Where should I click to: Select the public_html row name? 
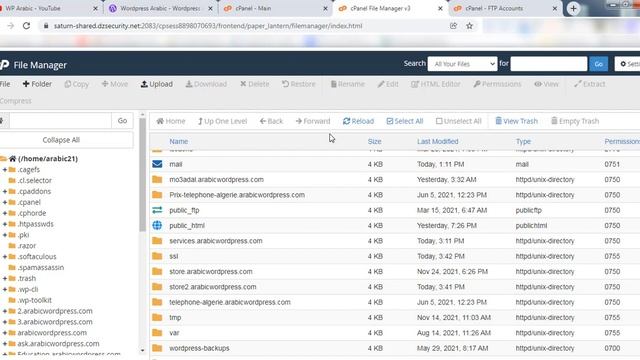tap(187, 225)
